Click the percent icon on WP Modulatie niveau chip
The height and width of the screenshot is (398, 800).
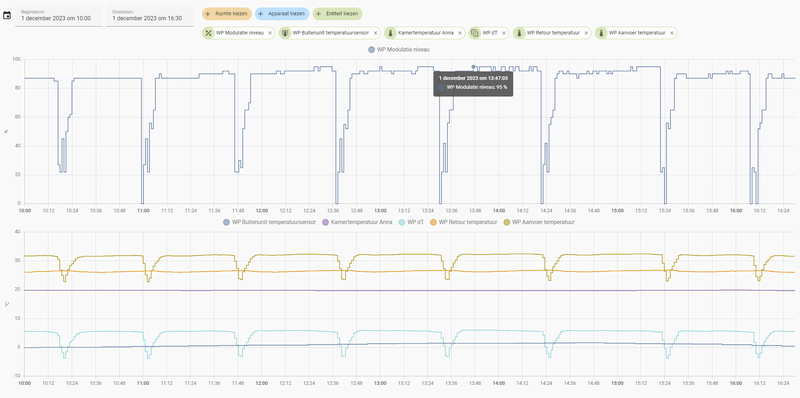click(208, 33)
